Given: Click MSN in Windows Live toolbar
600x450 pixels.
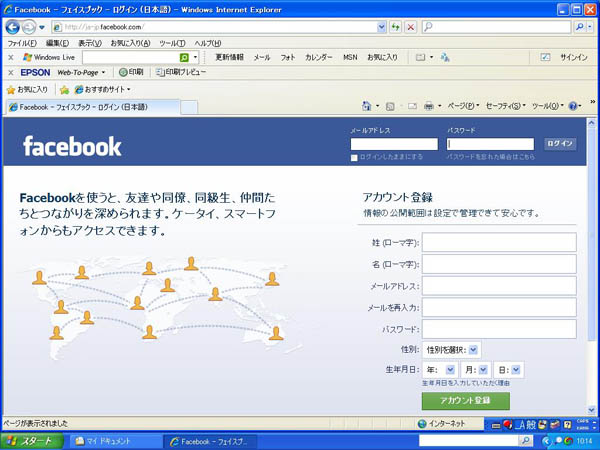Looking at the screenshot, I should point(350,57).
